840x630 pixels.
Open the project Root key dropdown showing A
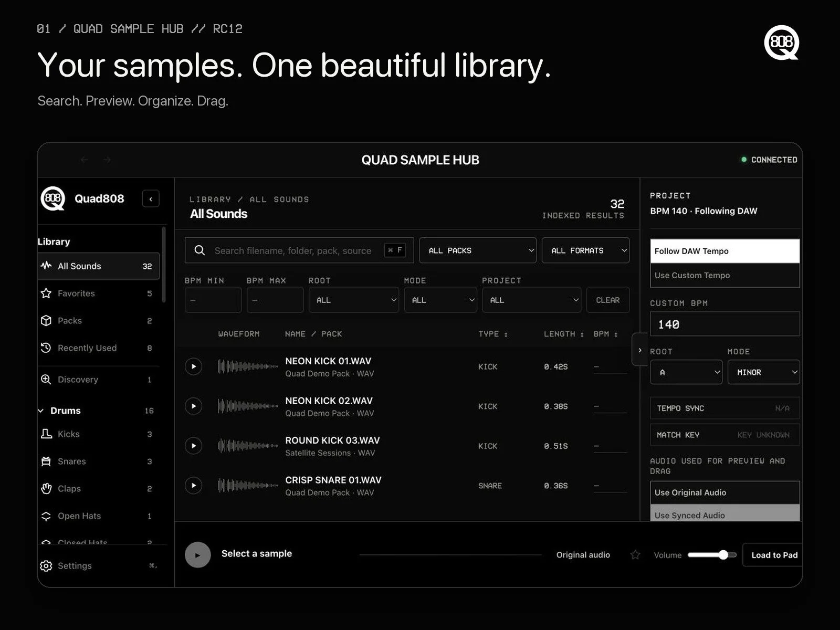click(x=687, y=372)
